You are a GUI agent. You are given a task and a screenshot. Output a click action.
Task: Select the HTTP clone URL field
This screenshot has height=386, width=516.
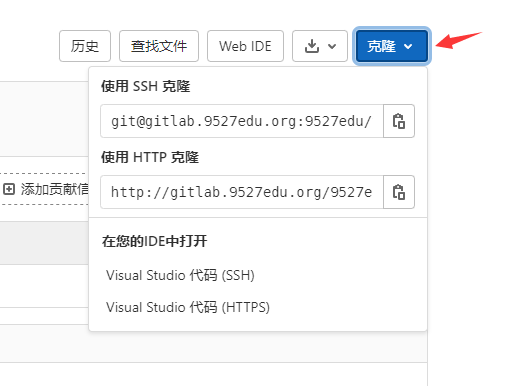pos(242,192)
